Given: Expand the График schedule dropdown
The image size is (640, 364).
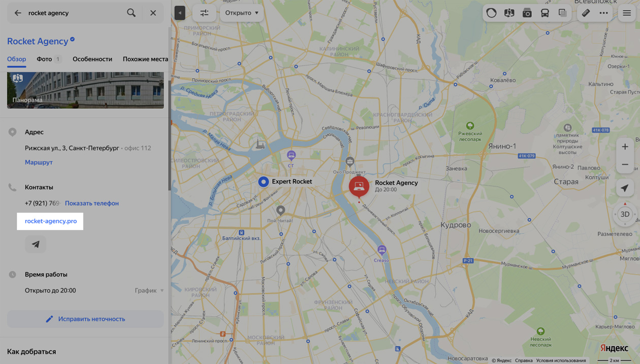Looking at the screenshot, I should 149,290.
